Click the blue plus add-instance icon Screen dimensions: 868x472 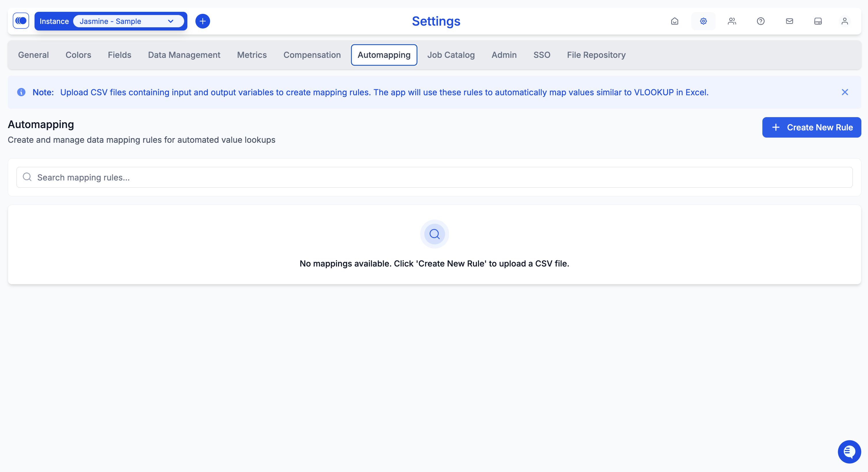(203, 21)
